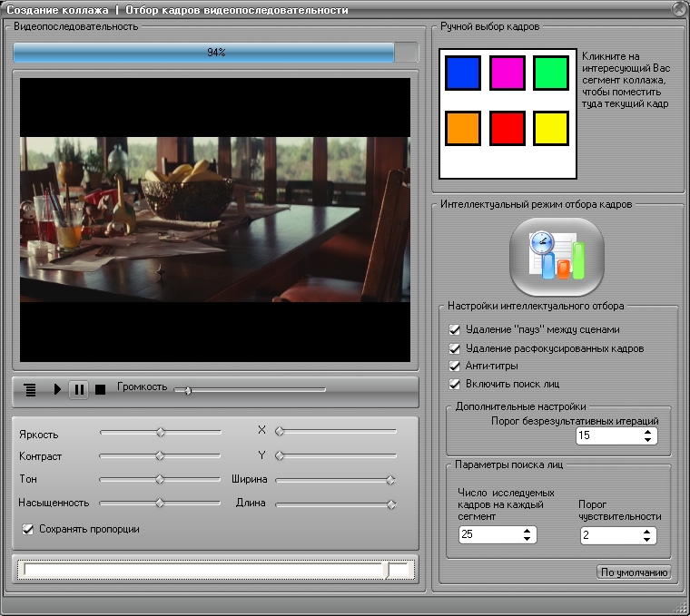Reset settings with 'По умолчанию' button
This screenshot has width=690, height=616.
coord(634,572)
